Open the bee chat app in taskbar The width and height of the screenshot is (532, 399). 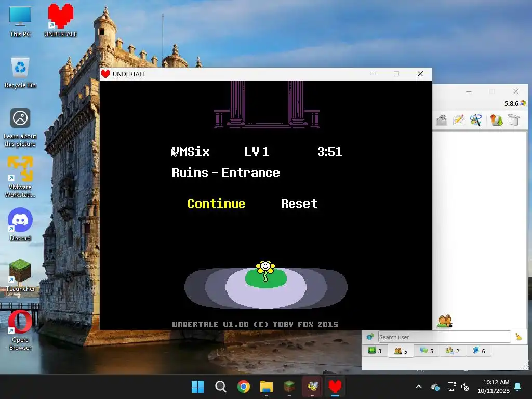(x=312, y=387)
